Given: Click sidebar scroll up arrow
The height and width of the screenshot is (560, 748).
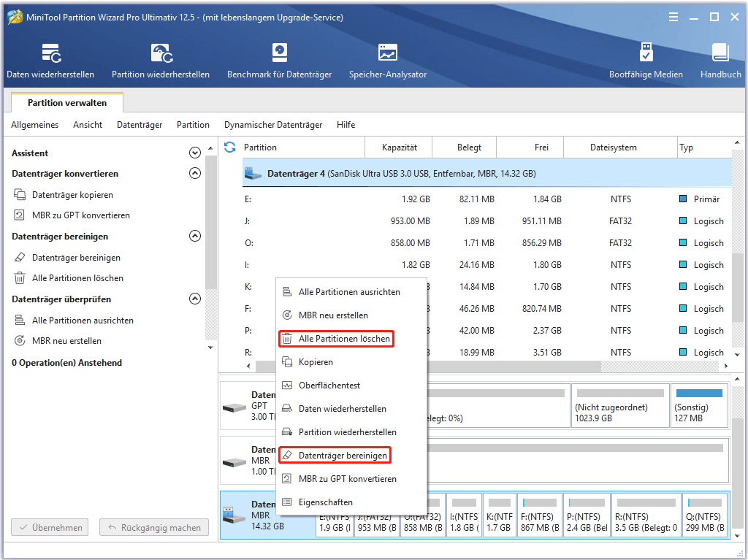Looking at the screenshot, I should [x=210, y=149].
